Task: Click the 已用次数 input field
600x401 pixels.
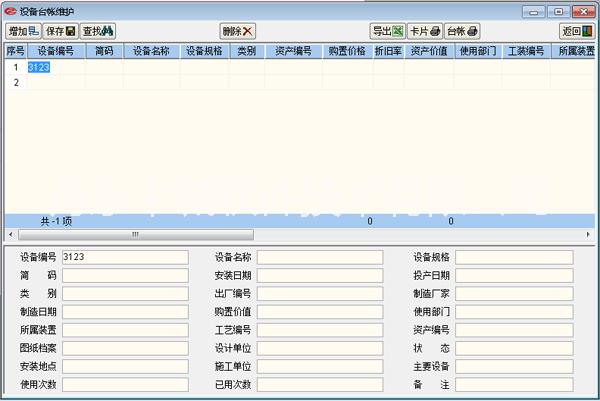Action: click(320, 385)
